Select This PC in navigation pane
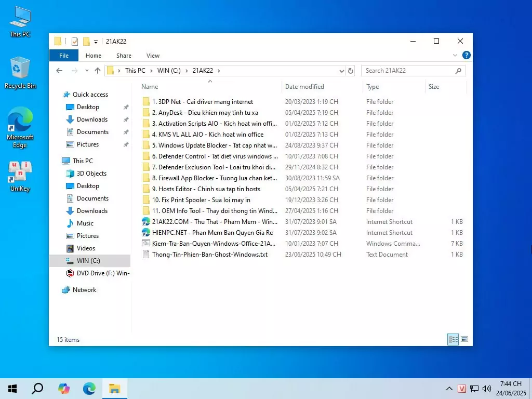The image size is (532, 399). click(x=83, y=161)
